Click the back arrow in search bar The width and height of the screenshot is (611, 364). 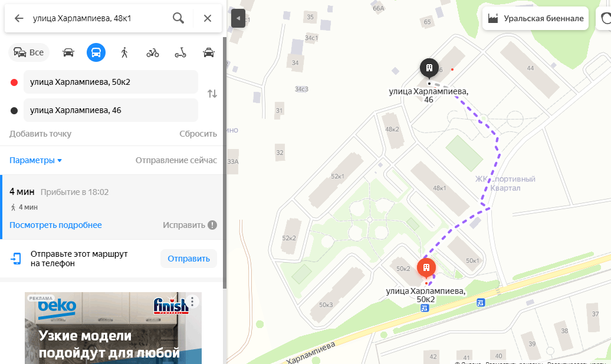[19, 18]
